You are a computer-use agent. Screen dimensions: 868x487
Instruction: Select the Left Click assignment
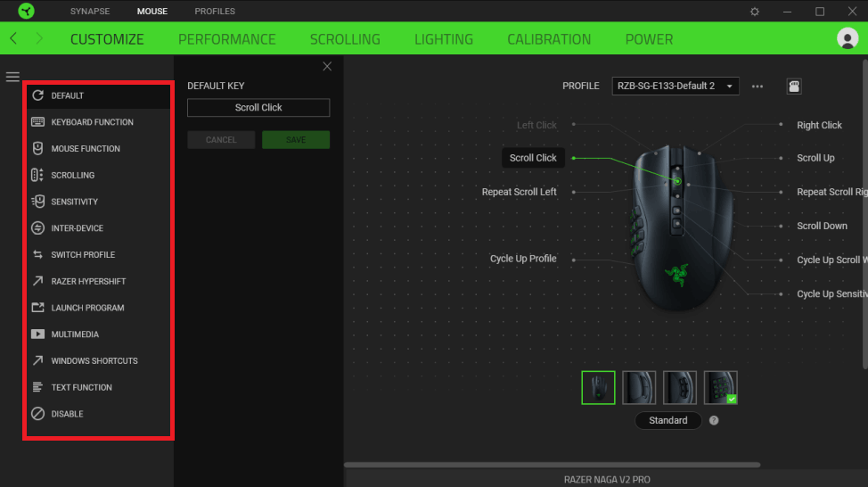(536, 125)
